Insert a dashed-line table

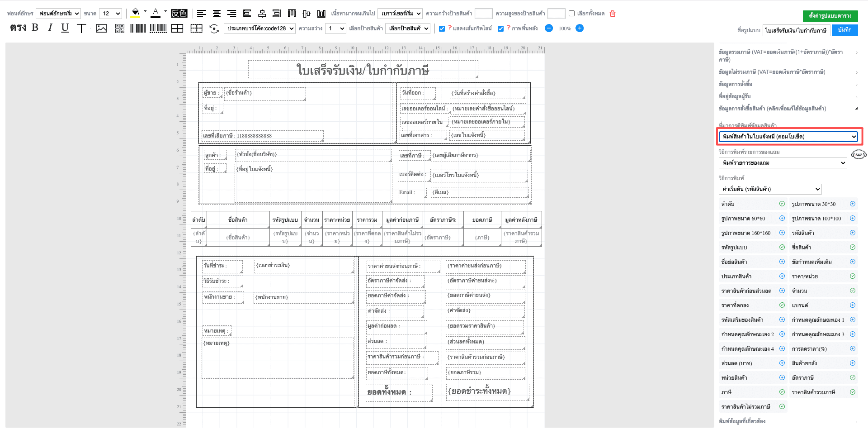coord(196,29)
